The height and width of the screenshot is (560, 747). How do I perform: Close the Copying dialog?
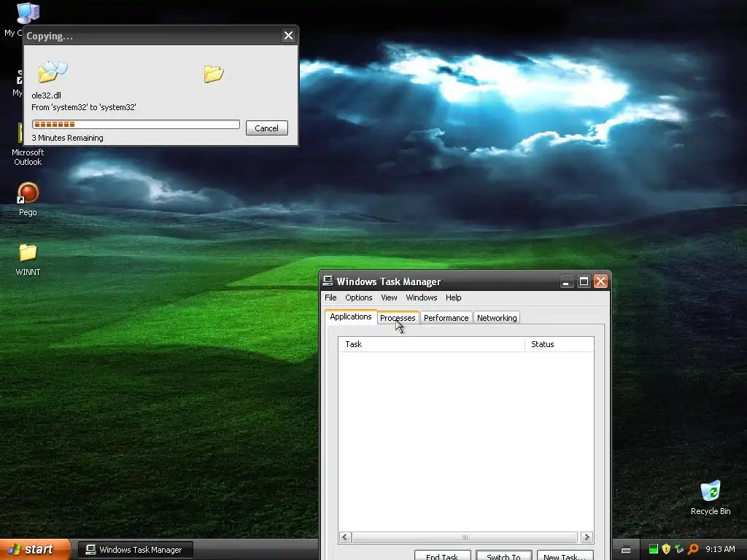[288, 36]
